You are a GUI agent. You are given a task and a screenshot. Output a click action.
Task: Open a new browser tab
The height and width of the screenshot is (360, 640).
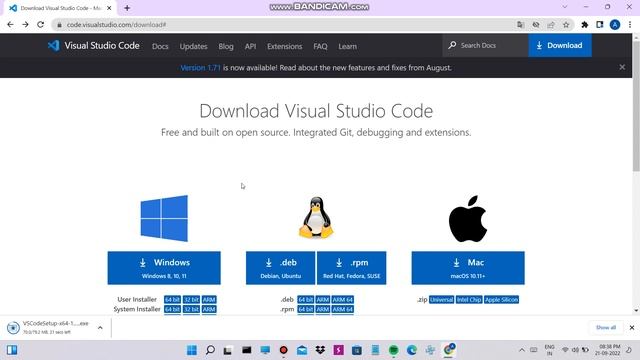pos(127,8)
